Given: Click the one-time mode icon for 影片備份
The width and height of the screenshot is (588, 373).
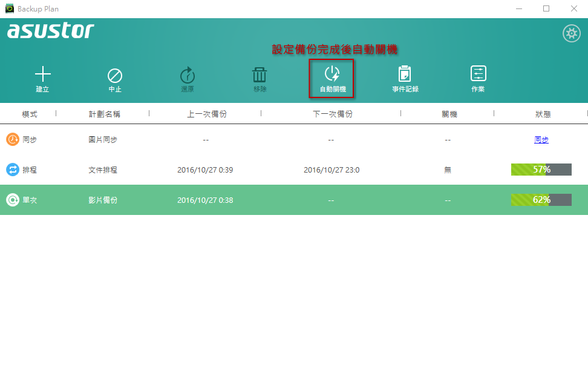Looking at the screenshot, I should coord(13,200).
